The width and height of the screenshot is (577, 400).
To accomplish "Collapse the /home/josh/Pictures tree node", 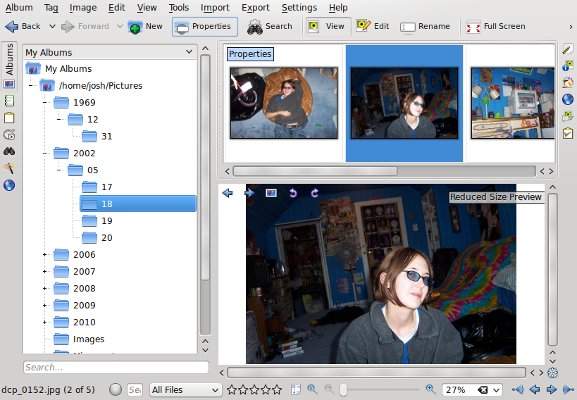I will click(x=31, y=86).
